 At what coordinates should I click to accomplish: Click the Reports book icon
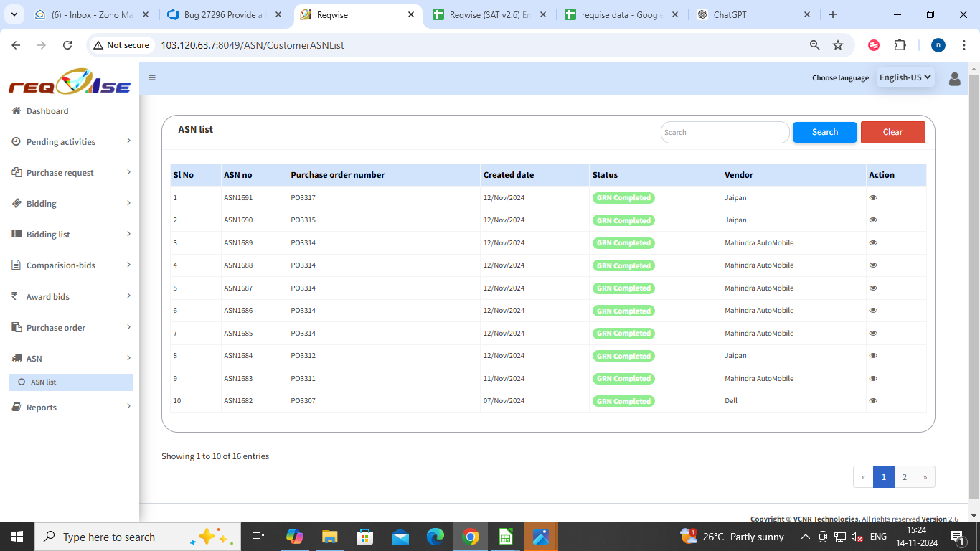pos(16,407)
